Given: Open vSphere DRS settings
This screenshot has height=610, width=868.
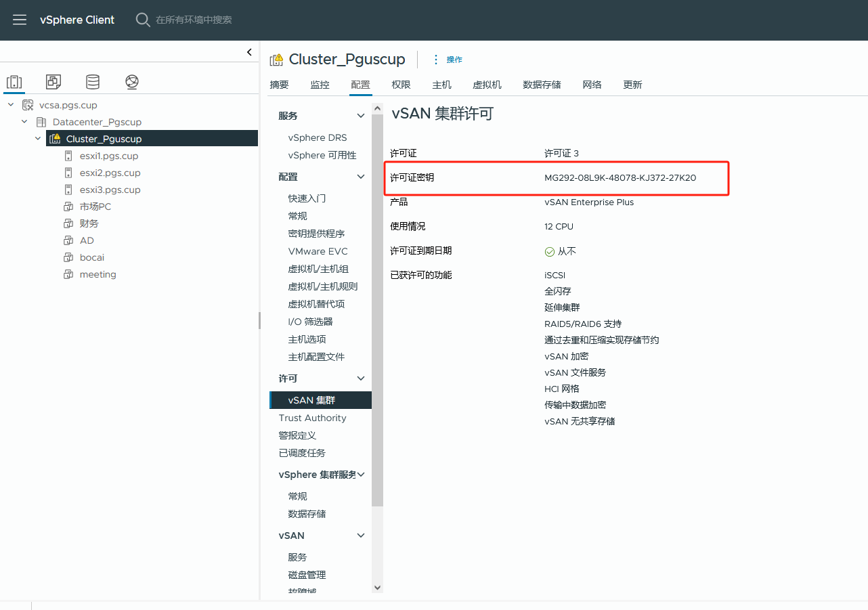Looking at the screenshot, I should (x=318, y=137).
